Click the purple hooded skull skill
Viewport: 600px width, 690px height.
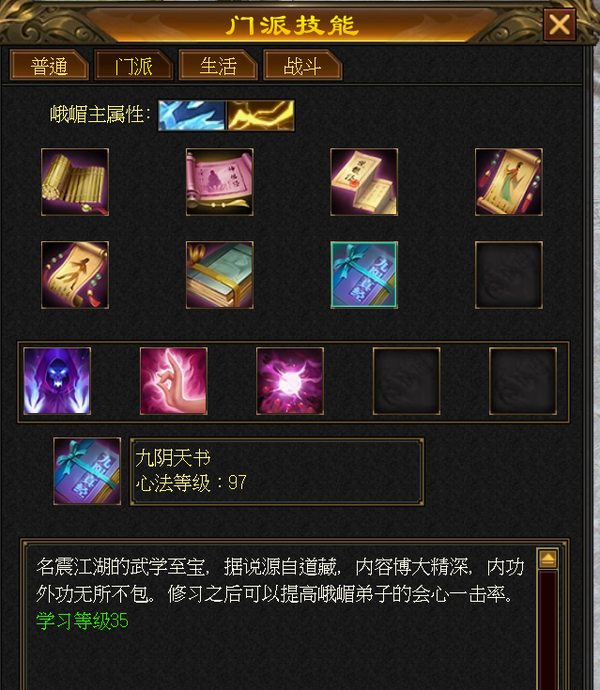(57, 381)
